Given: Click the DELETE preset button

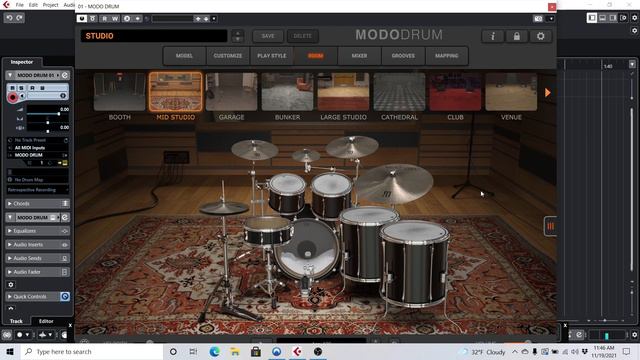Looking at the screenshot, I should click(x=302, y=36).
